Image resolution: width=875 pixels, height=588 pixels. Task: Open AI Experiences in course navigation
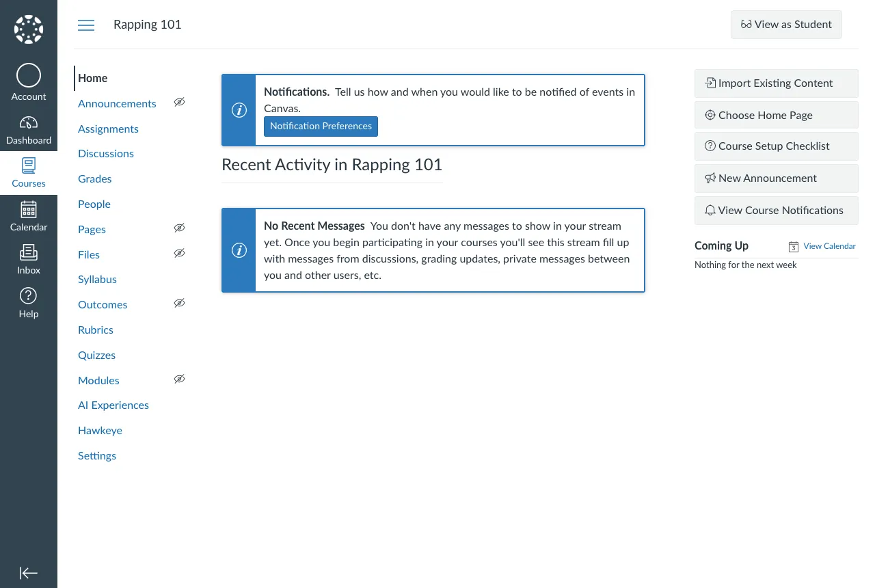[113, 405]
